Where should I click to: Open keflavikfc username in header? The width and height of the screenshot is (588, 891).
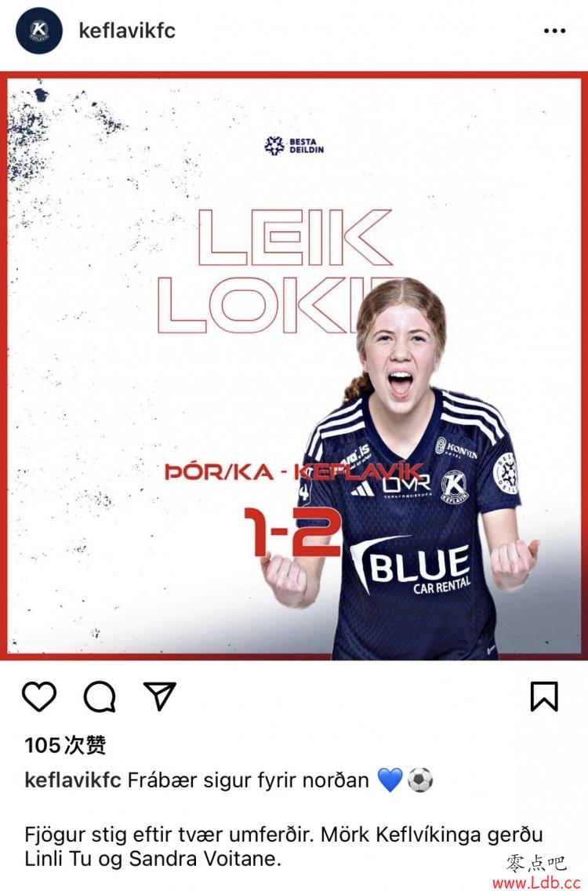point(127,30)
